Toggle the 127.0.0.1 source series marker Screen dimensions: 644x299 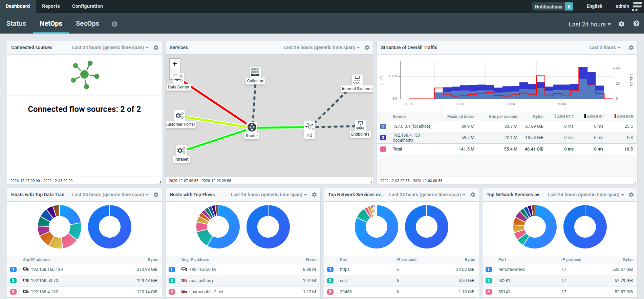pos(383,126)
